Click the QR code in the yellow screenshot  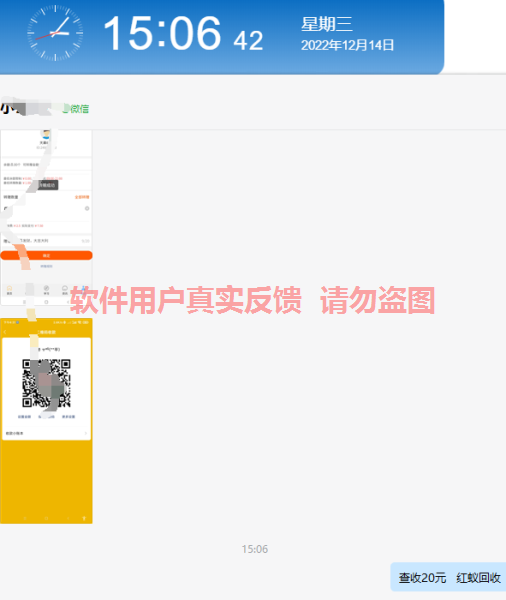(x=46, y=383)
